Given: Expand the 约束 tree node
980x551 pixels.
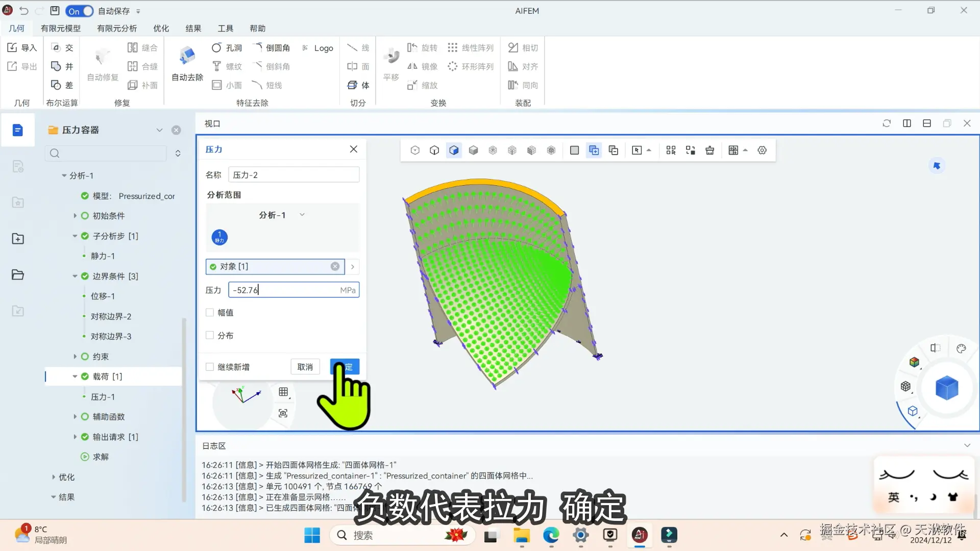Looking at the screenshot, I should point(75,357).
